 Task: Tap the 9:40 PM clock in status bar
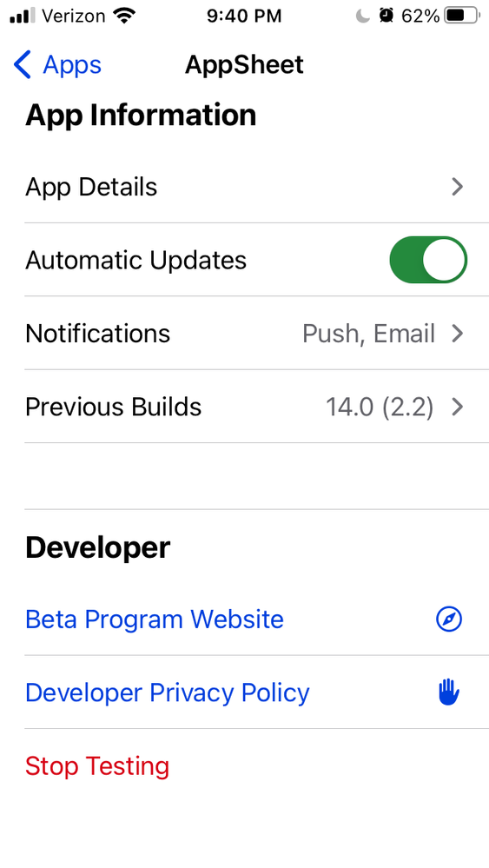pos(245,16)
